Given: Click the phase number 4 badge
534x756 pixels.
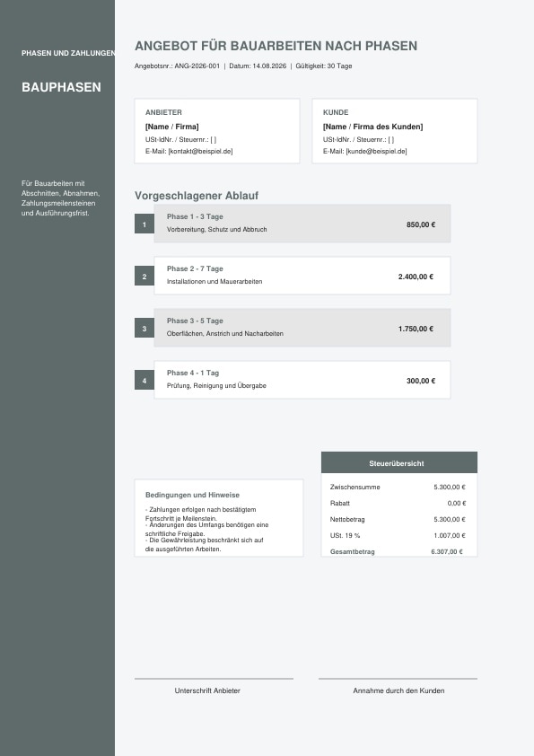Looking at the screenshot, I should pyautogui.click(x=144, y=381).
